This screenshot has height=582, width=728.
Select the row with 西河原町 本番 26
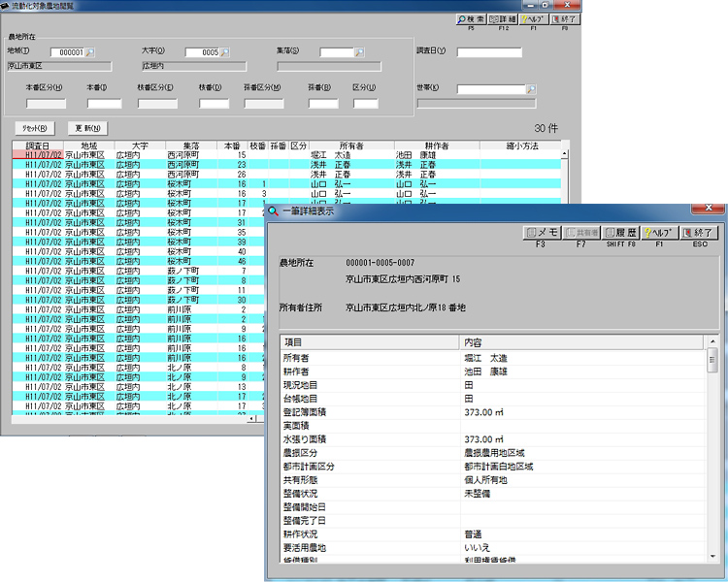286,175
